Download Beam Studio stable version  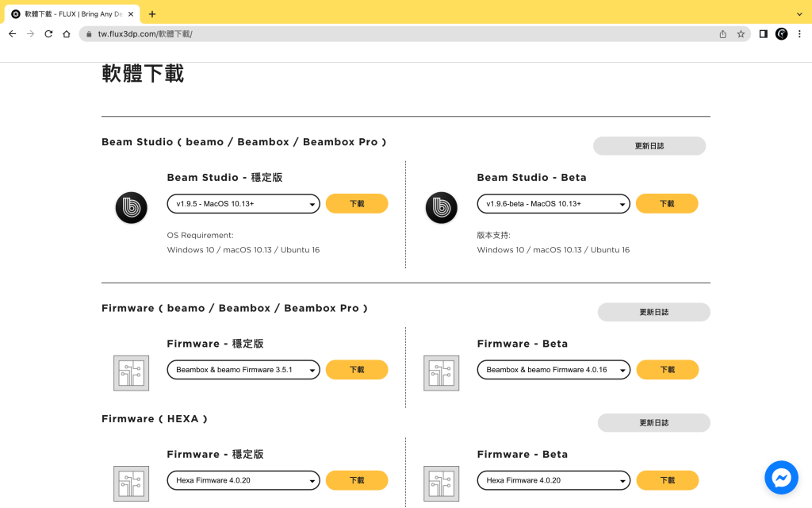(357, 204)
